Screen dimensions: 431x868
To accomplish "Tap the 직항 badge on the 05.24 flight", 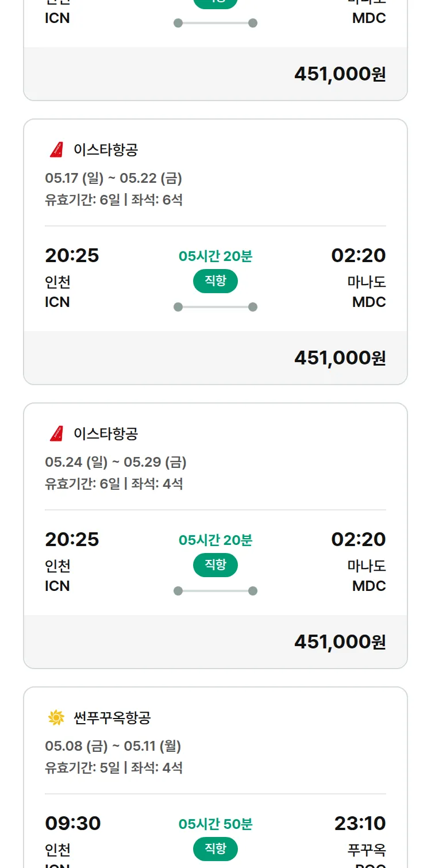I will (215, 565).
